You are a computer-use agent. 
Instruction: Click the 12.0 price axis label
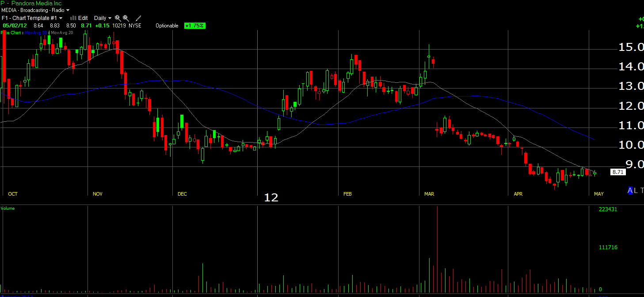631,106
